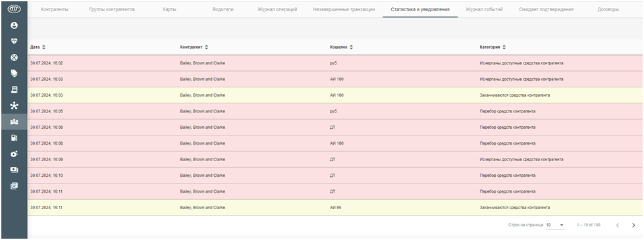The image size is (644, 240).
Task: Sort by Дата using its sort arrows
Action: (x=44, y=47)
